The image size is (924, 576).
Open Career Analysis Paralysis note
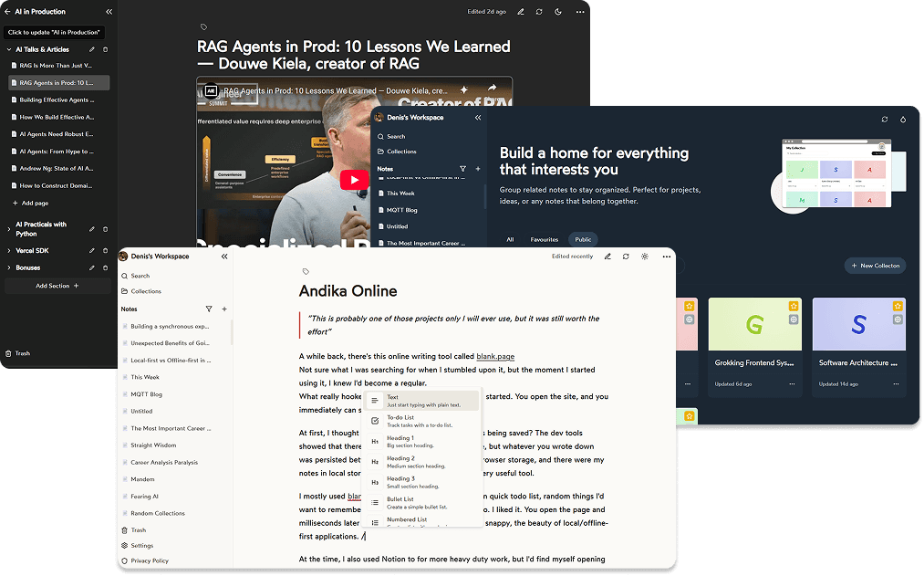click(164, 464)
